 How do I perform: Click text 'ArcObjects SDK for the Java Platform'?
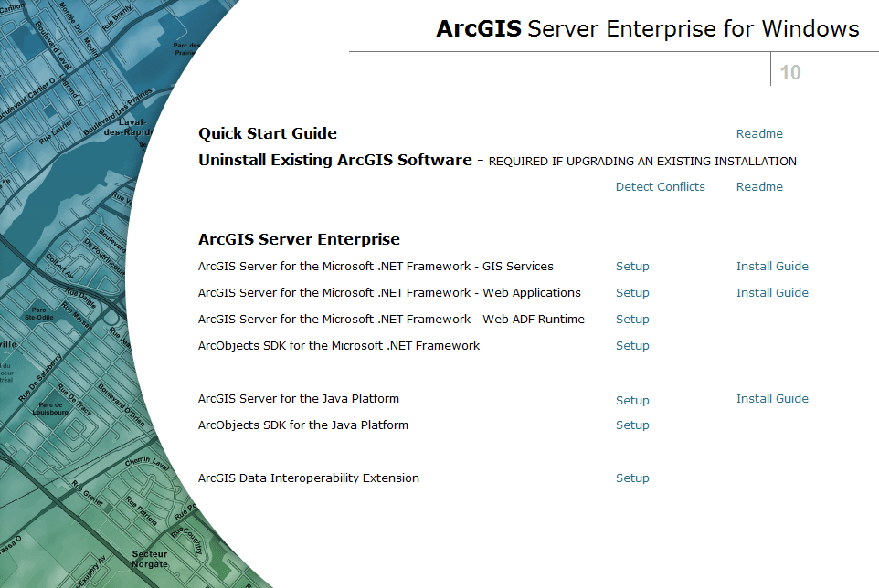point(302,425)
